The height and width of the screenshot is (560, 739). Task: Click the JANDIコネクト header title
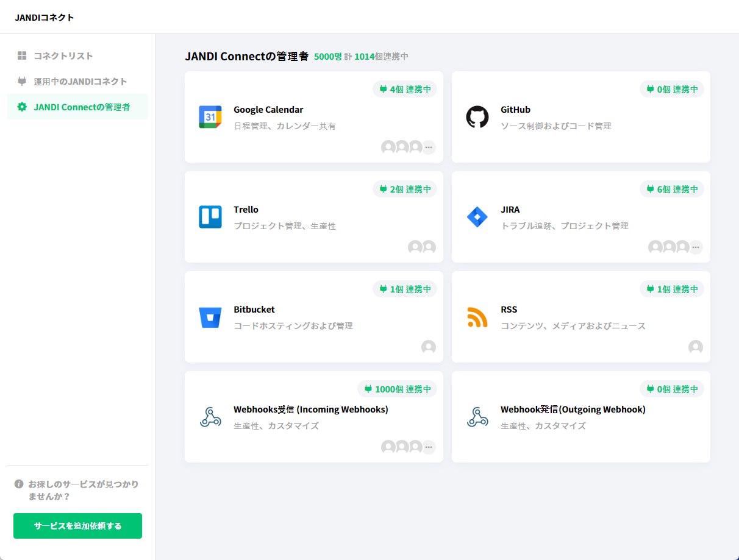coord(45,17)
